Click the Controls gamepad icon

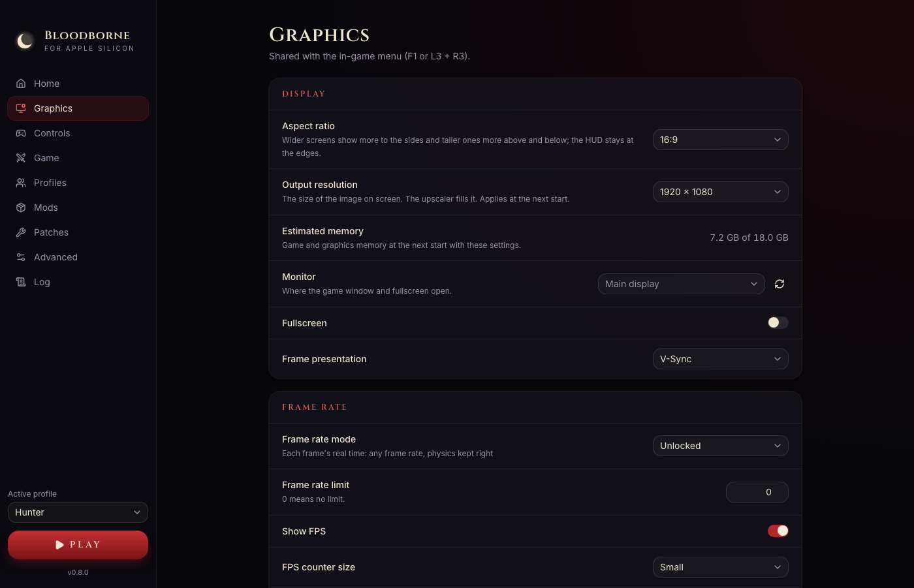click(21, 133)
